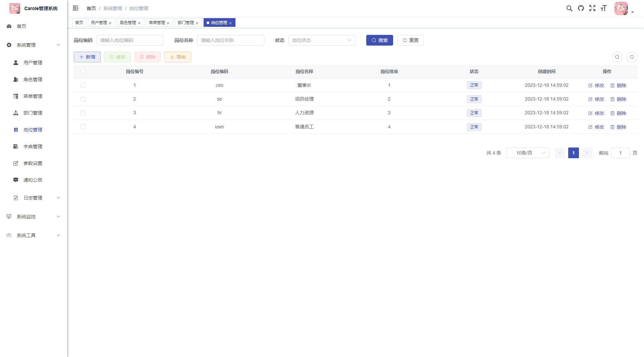The height and width of the screenshot is (357, 644).
Task: Edit the 董事长 row via 修改
Action: coord(596,85)
